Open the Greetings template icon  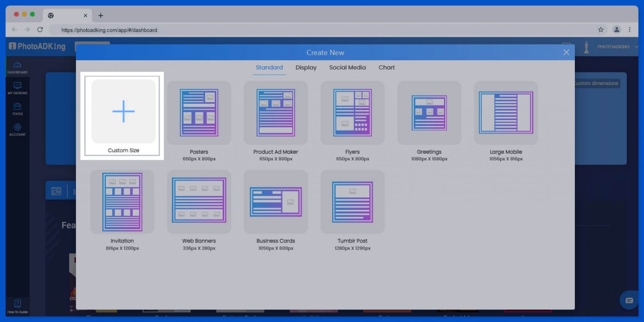pos(429,113)
